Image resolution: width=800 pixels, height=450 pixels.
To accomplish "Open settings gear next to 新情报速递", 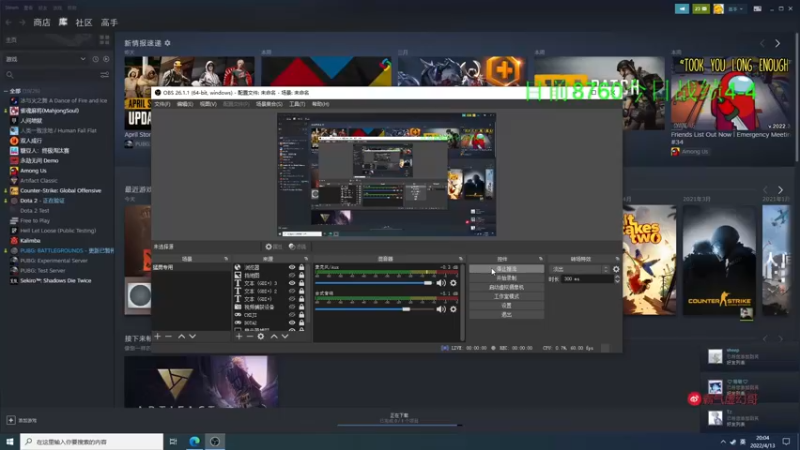I will tap(167, 43).
